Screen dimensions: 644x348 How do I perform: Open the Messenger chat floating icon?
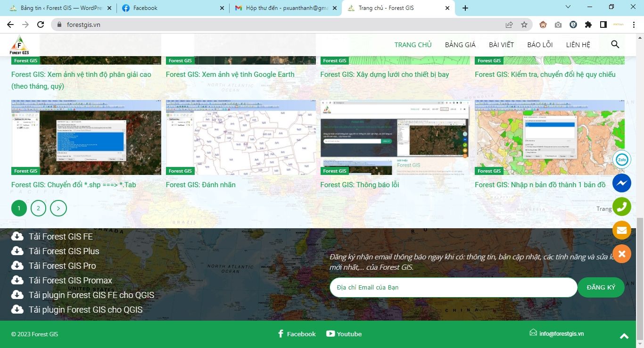[621, 183]
